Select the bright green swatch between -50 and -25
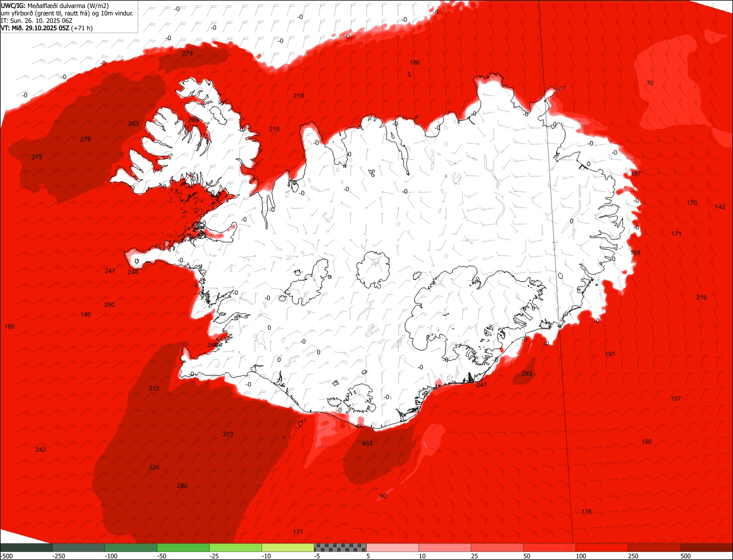The image size is (733, 560). point(183,547)
